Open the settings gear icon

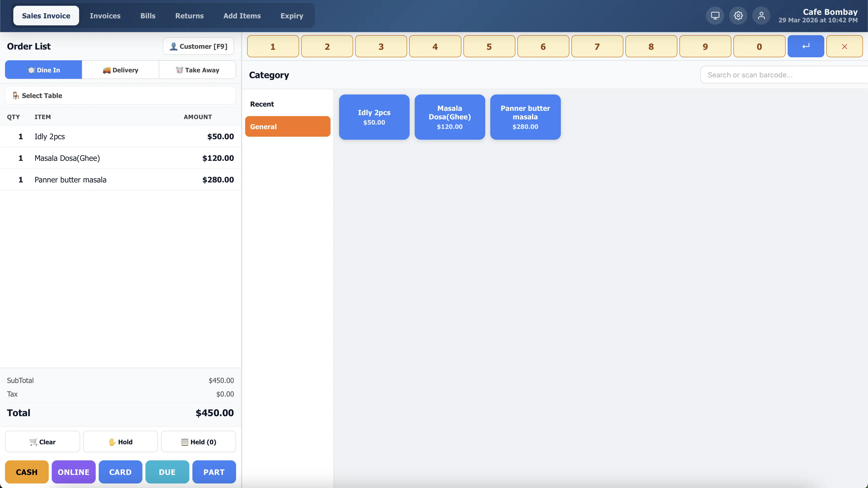pos(738,15)
